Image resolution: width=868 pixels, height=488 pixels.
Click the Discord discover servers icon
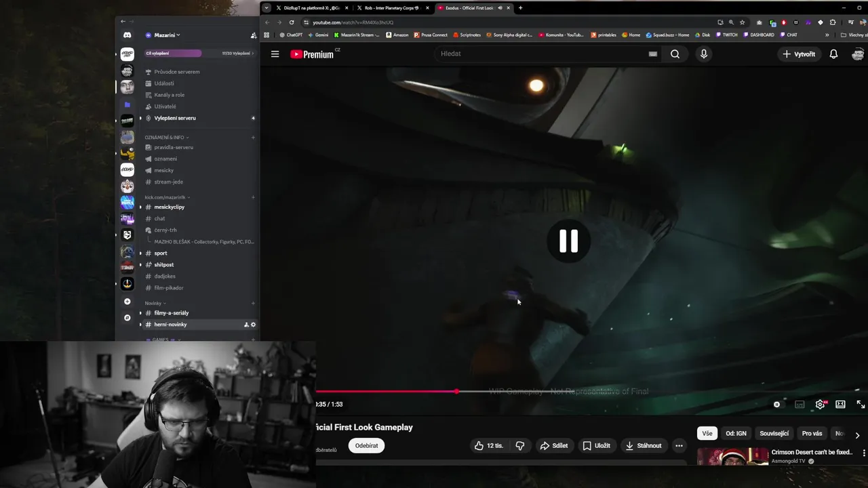(x=127, y=318)
